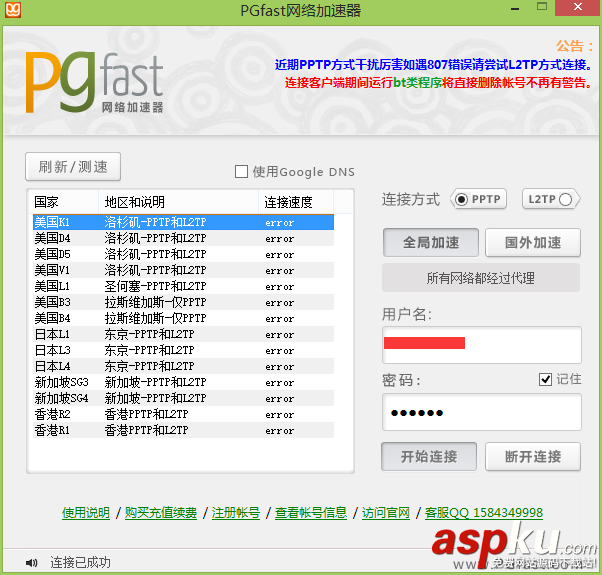Click the 所有网络都经过代理 description bar
Image resolution: width=602 pixels, height=575 pixels.
pos(481,278)
